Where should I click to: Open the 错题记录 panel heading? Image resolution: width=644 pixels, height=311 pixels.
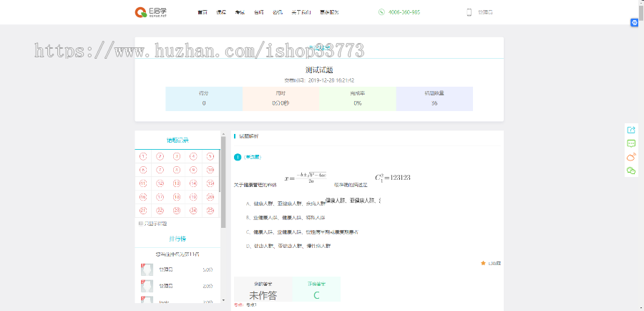coord(177,140)
